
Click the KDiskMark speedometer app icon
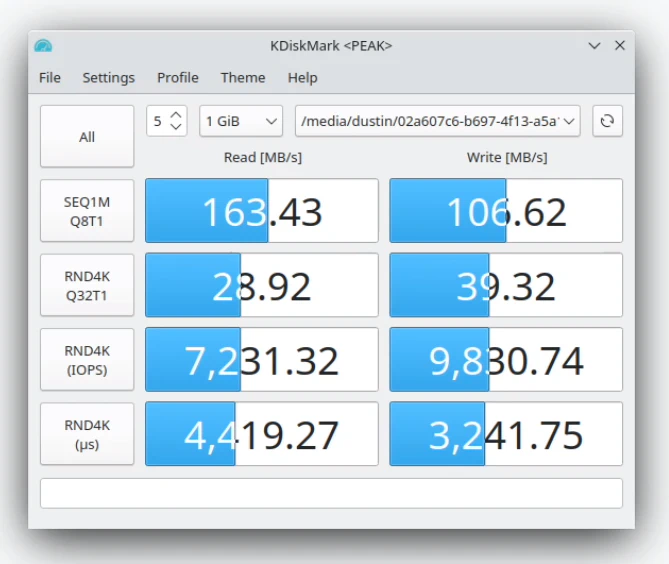43,45
